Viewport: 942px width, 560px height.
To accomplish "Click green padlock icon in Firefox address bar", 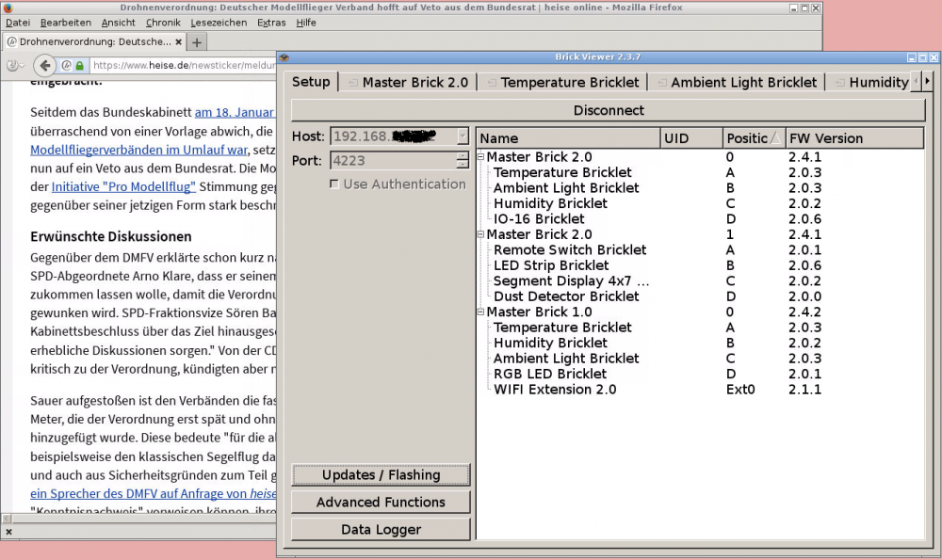I will [80, 66].
